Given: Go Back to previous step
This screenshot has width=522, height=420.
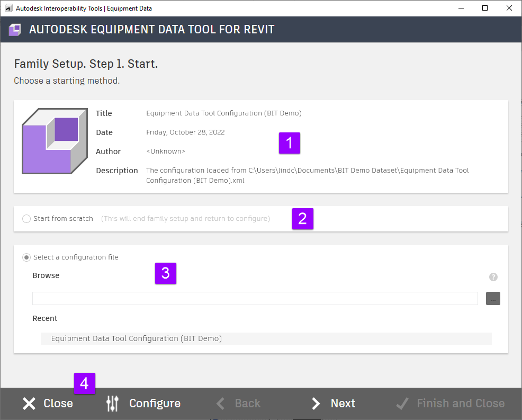Looking at the screenshot, I should [238, 404].
